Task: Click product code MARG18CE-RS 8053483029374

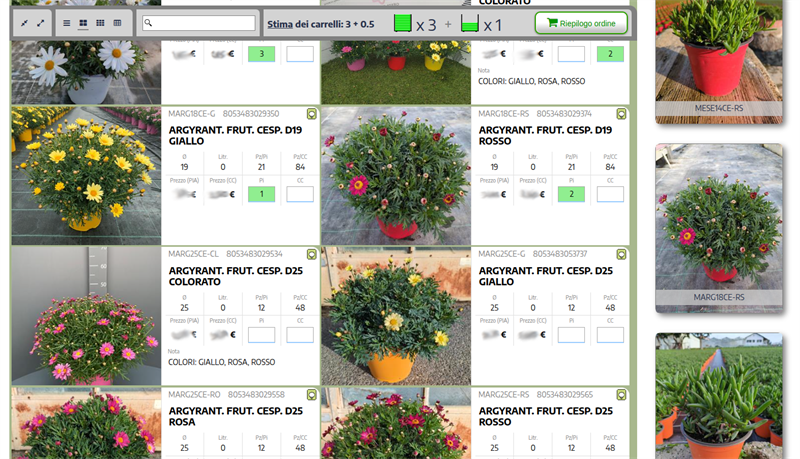Action: pyautogui.click(x=535, y=114)
